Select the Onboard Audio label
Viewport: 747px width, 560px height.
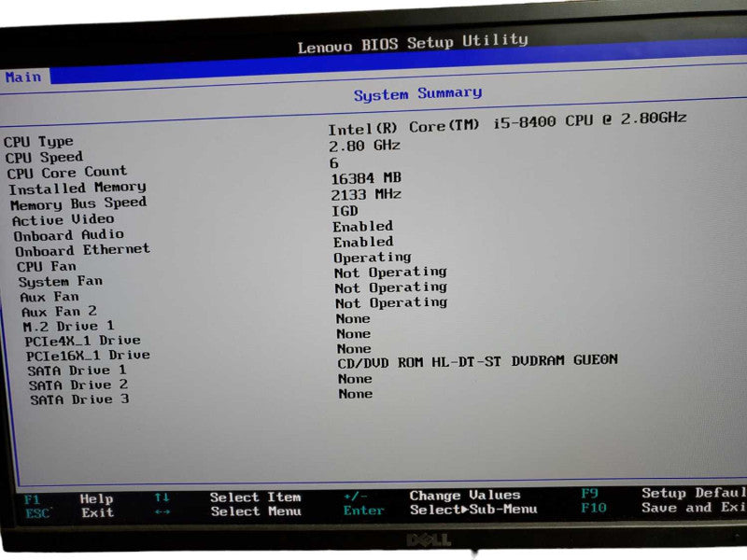(69, 235)
